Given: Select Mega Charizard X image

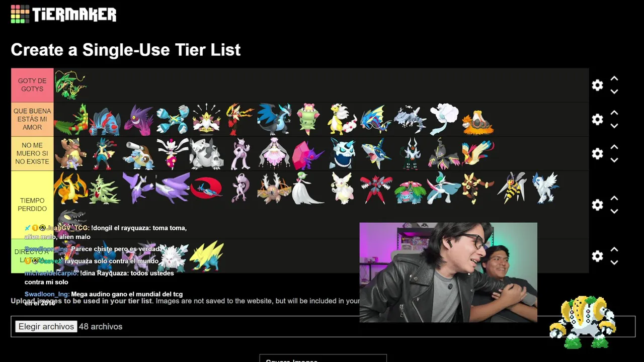Looking at the screenshot, I should [274, 119].
